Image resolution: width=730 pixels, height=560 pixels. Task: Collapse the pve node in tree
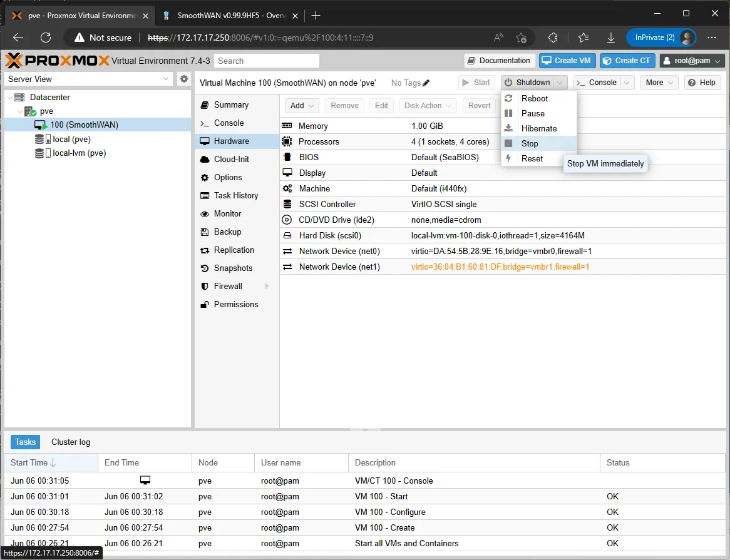click(x=21, y=111)
